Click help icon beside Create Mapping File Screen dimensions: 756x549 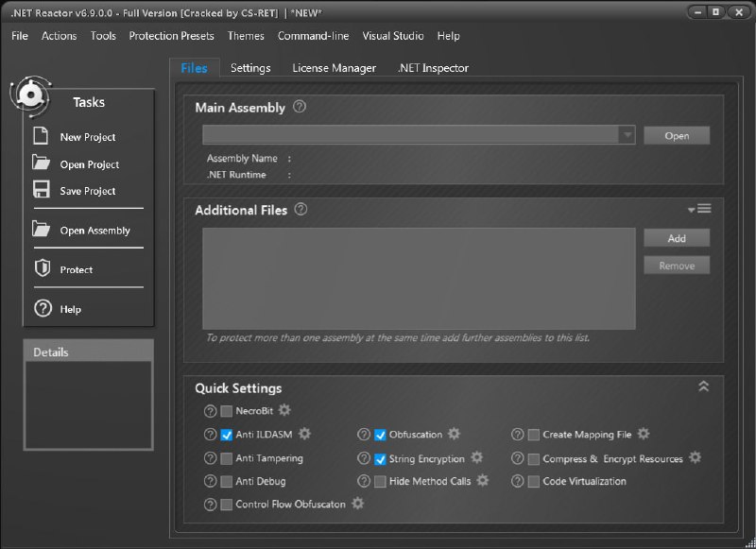(x=517, y=435)
